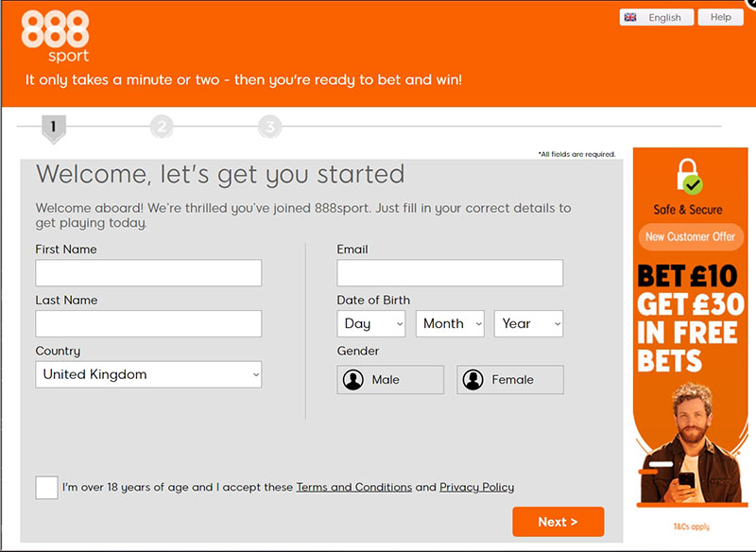
Task: Click New Customer Offer badge
Action: [x=691, y=236]
